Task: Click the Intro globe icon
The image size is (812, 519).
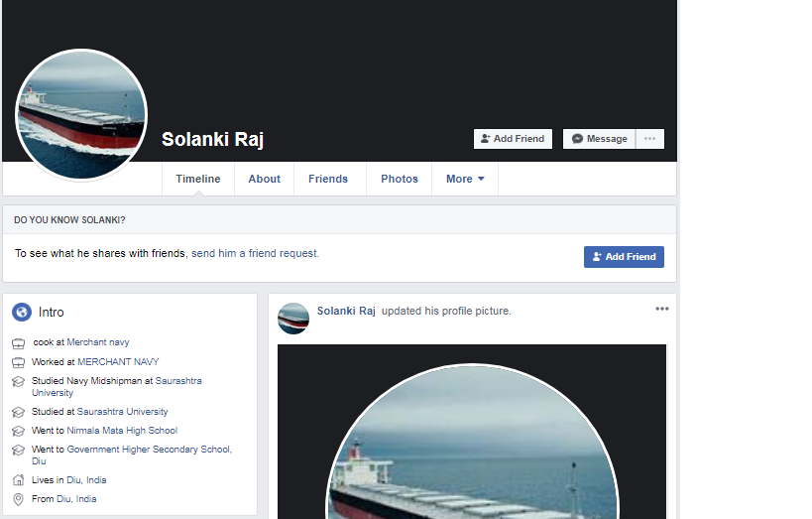Action: (x=22, y=312)
